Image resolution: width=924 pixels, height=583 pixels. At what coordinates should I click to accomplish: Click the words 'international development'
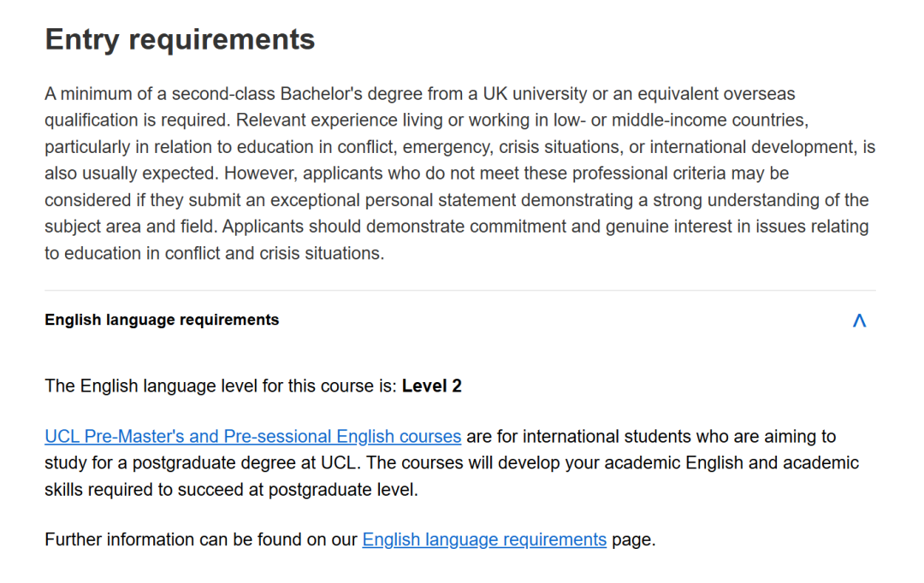pyautogui.click(x=752, y=147)
